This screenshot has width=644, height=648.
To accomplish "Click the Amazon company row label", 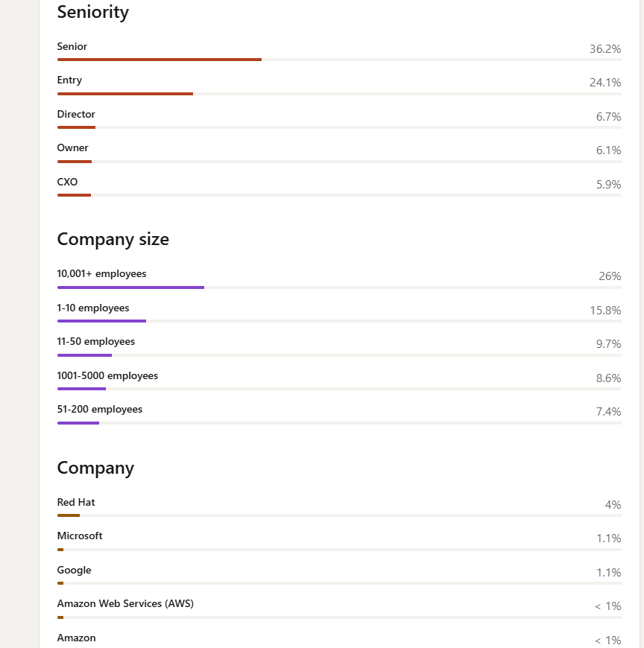I will pyautogui.click(x=77, y=638).
